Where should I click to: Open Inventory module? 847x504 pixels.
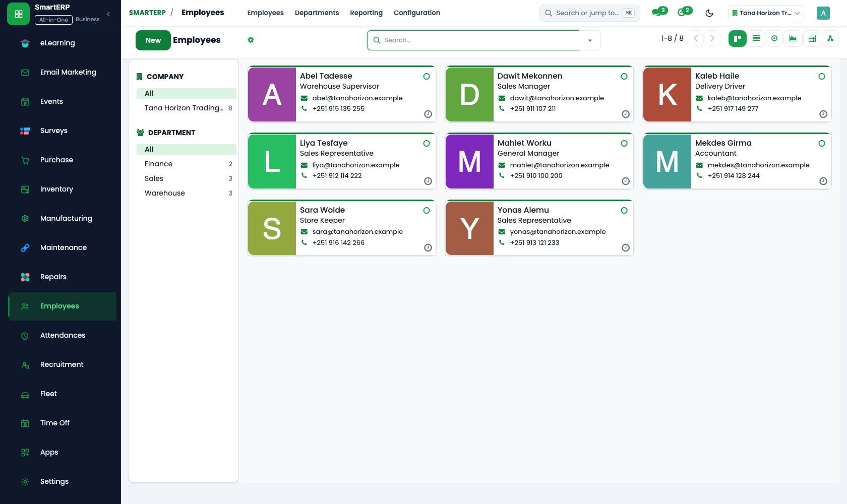click(x=63, y=189)
